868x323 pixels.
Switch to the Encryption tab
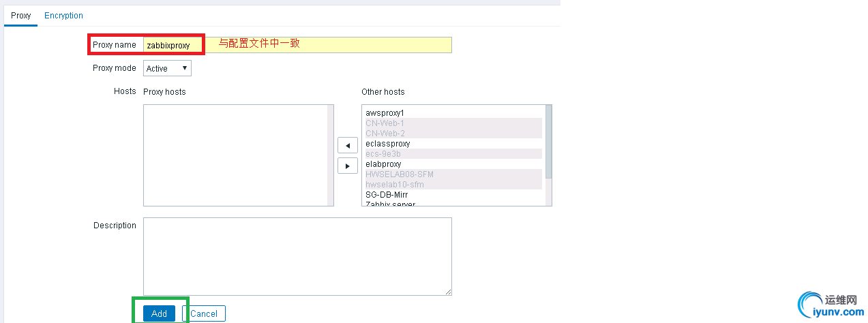pyautogui.click(x=63, y=16)
